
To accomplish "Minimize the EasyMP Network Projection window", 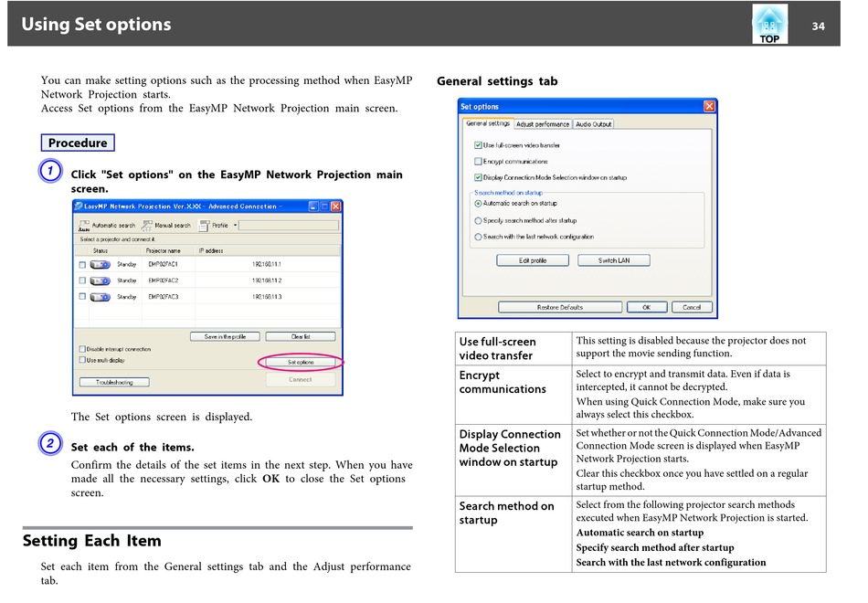I will coord(313,206).
